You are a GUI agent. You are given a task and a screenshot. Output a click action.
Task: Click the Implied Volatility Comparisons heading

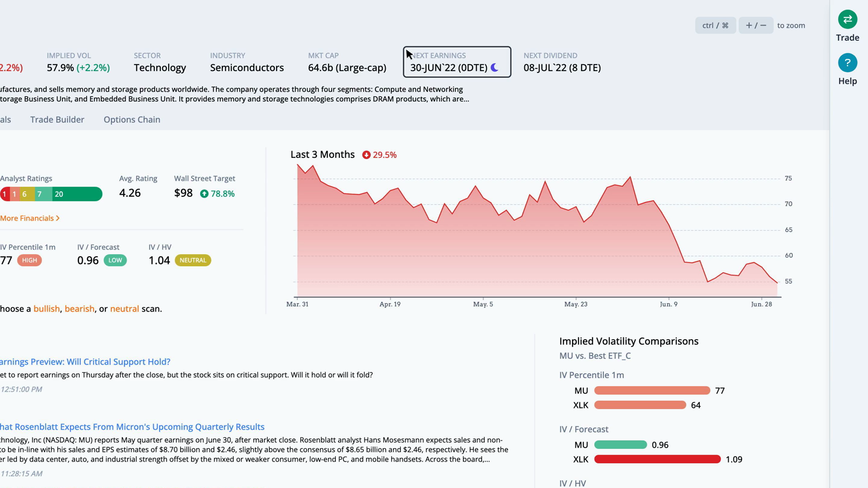click(x=629, y=341)
